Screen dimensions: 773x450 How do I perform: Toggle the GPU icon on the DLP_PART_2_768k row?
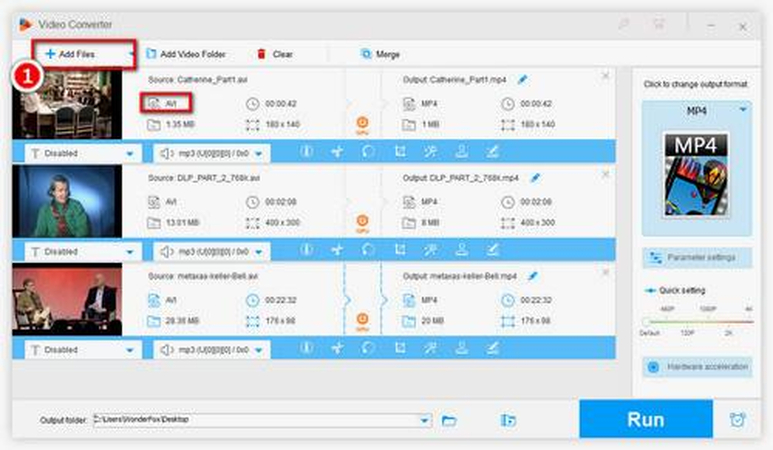pos(362,223)
